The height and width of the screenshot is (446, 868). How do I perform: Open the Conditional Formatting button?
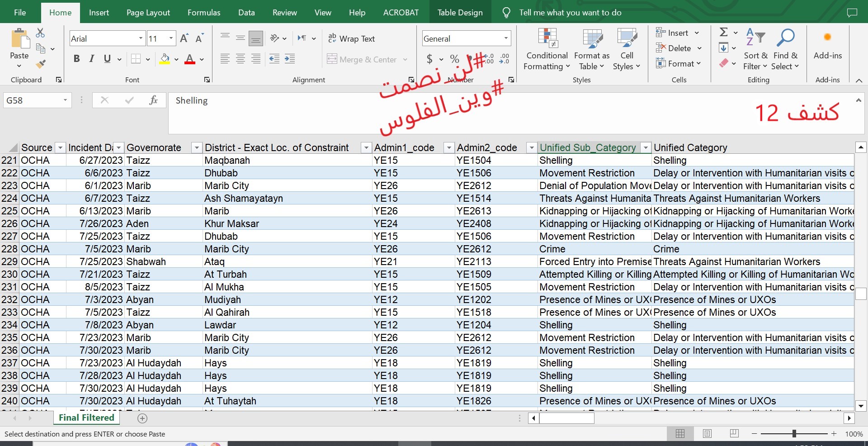coord(547,49)
